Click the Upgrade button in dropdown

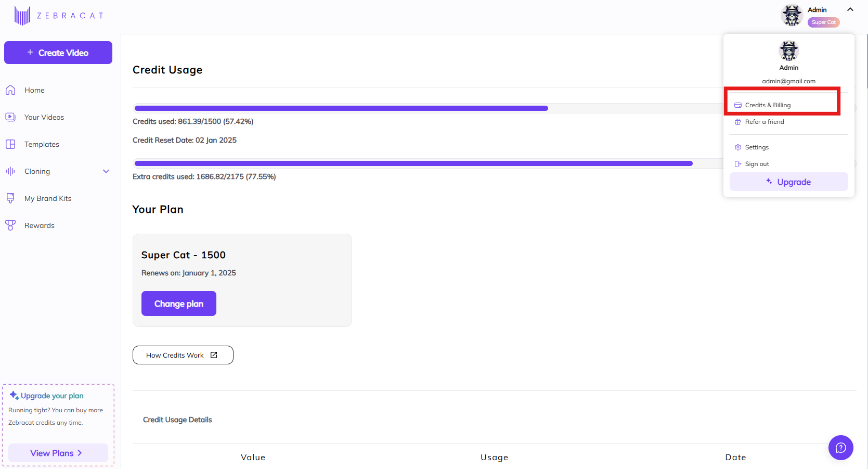click(x=789, y=182)
